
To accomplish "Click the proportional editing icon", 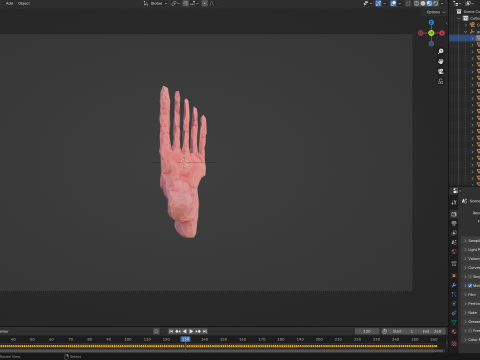I will 205,3.
